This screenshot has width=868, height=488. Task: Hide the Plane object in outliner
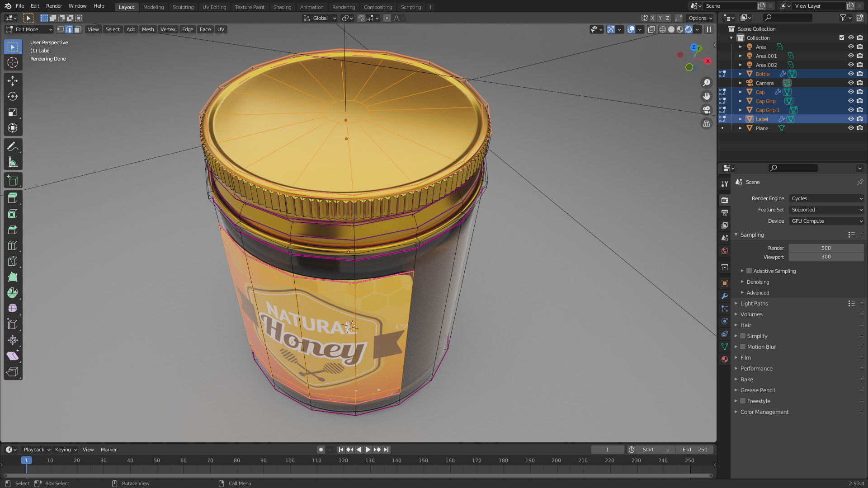(850, 128)
